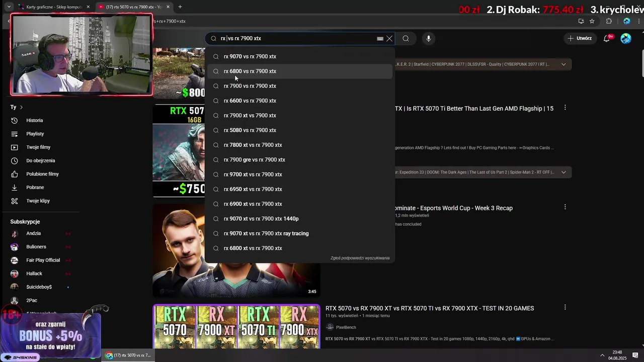Expand chapters chevron on first video result
The height and width of the screenshot is (362, 644).
tap(563, 64)
